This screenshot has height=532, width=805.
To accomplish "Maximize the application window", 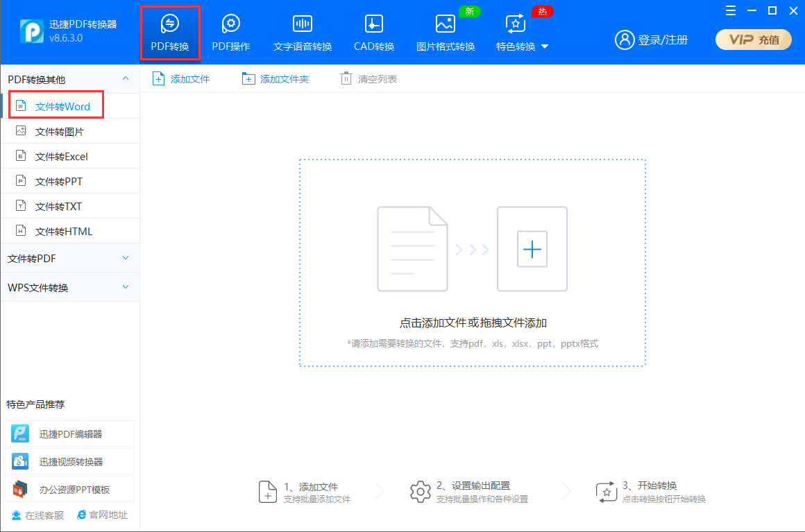I will (772, 10).
